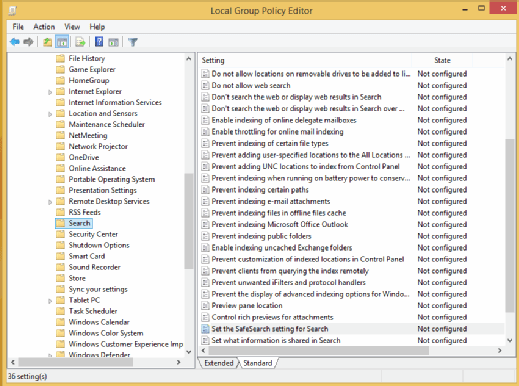Select HomeGroup in the tree

point(89,80)
